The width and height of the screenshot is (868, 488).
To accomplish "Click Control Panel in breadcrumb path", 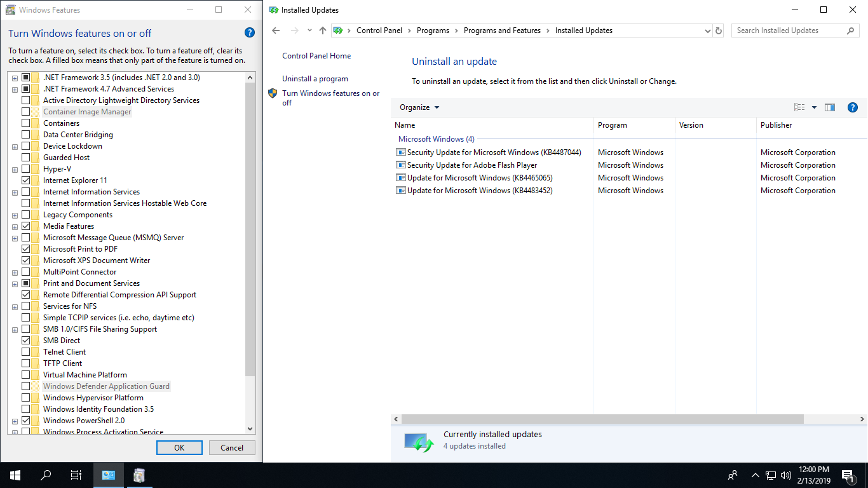I will 379,30.
